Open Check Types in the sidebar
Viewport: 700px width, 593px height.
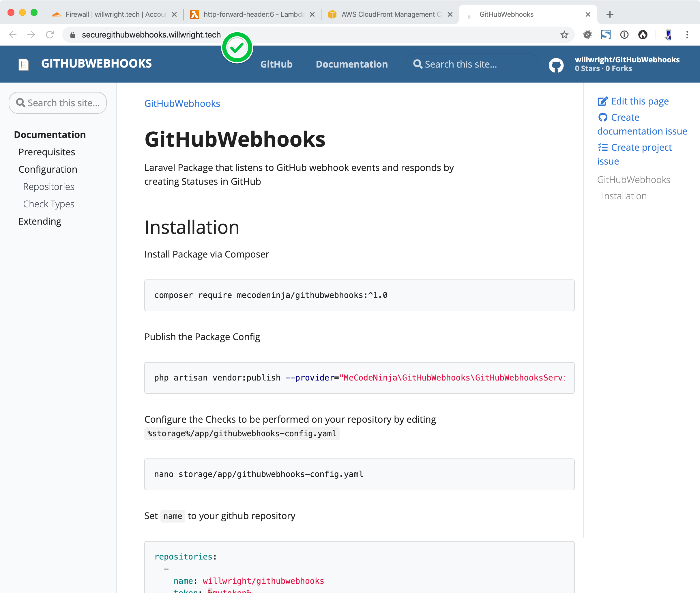(49, 204)
